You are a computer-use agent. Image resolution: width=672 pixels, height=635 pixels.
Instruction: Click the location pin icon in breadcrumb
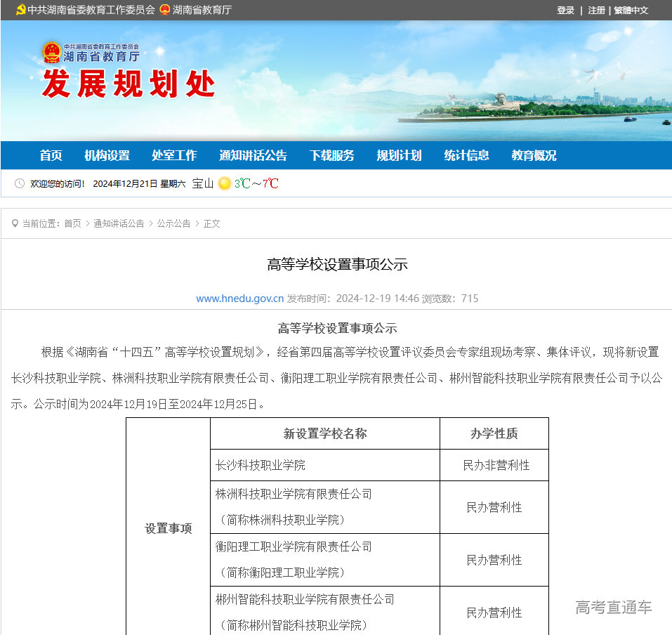click(15, 223)
